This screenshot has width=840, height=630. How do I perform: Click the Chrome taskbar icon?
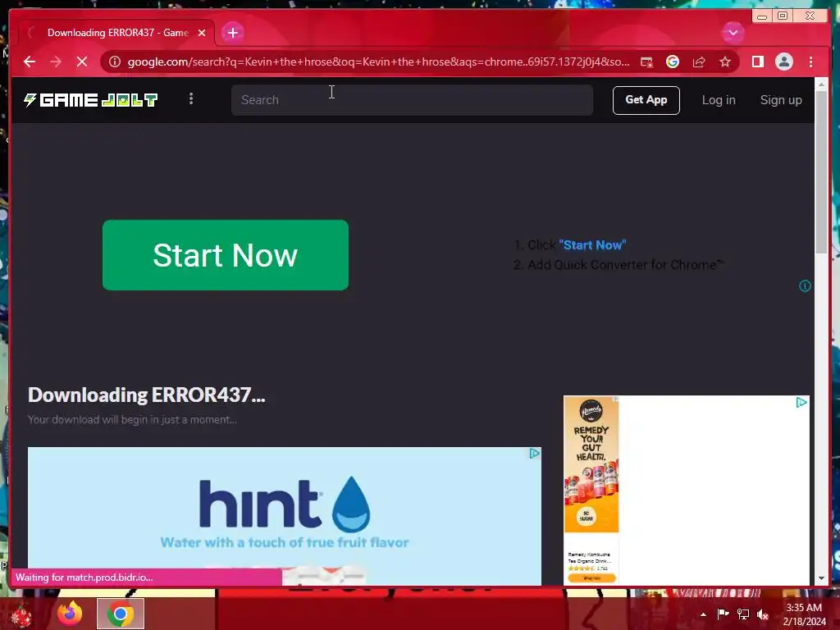coord(121,614)
